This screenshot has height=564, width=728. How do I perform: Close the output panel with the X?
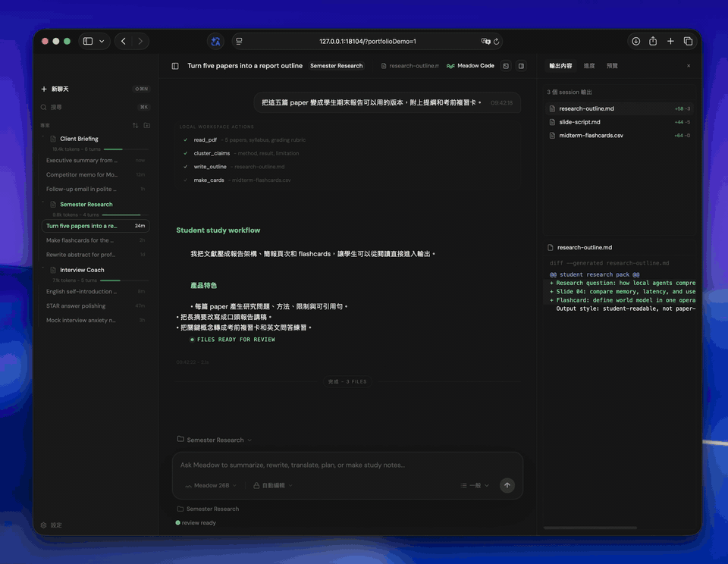point(689,66)
